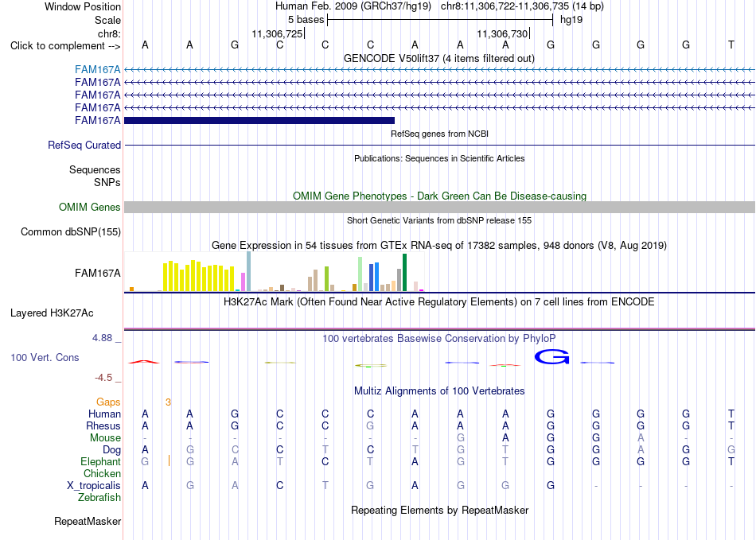The height and width of the screenshot is (540, 756).
Task: Click the 4.88 PhyloP upper value
Action: 102,338
